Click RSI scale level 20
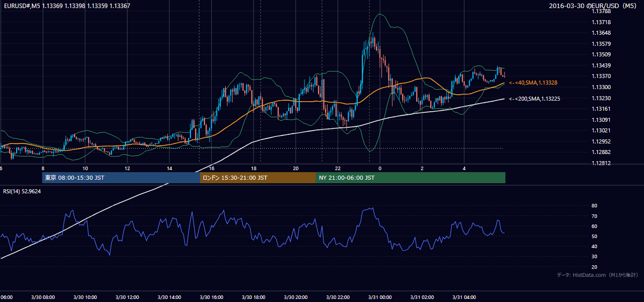The image size is (644, 302). [594, 267]
